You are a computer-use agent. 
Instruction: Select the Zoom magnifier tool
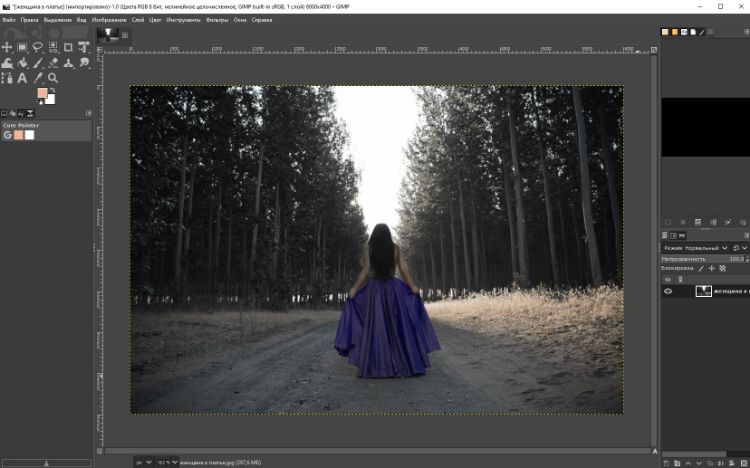point(53,78)
